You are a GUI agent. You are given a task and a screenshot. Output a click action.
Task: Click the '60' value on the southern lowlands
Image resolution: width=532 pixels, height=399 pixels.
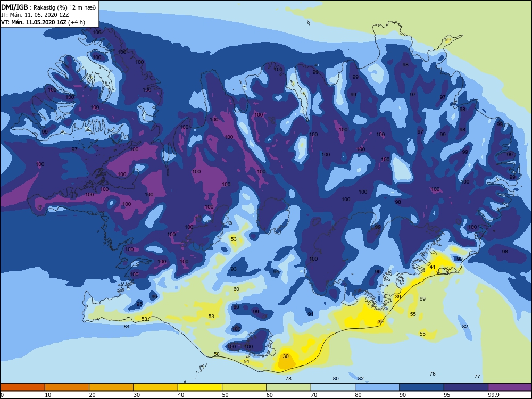236,289
